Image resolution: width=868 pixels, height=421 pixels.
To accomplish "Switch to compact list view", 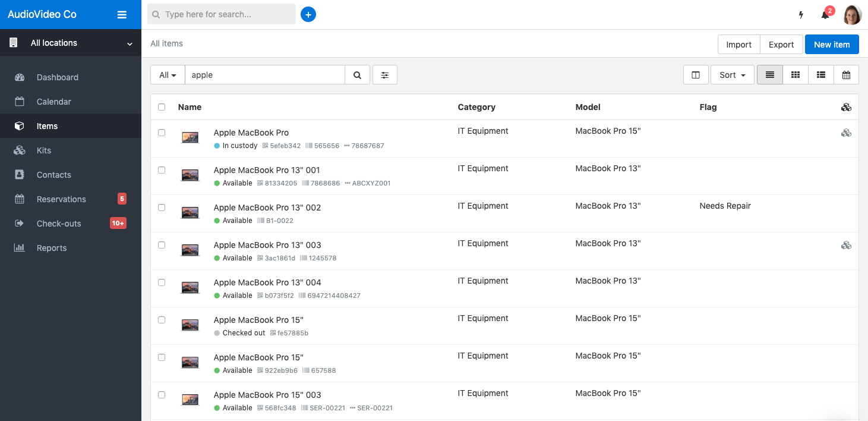I will (770, 75).
